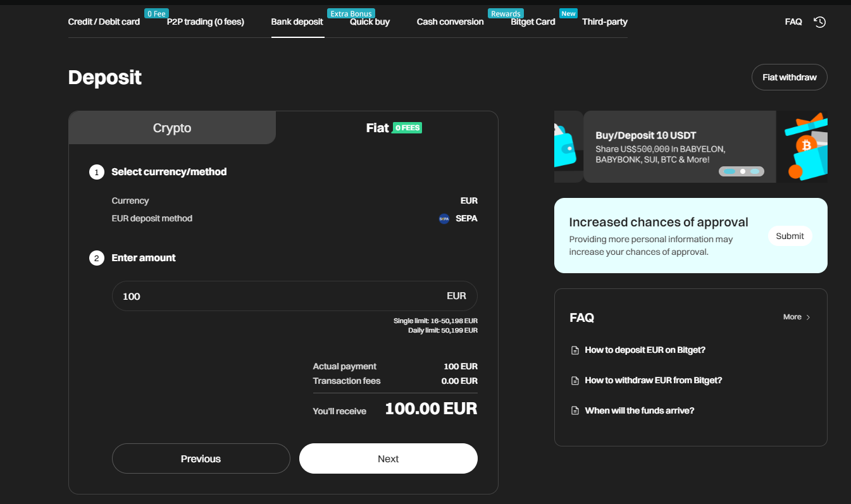Click the '0 FEES' badge on Fiat tab
Image resolution: width=851 pixels, height=504 pixels.
407,128
